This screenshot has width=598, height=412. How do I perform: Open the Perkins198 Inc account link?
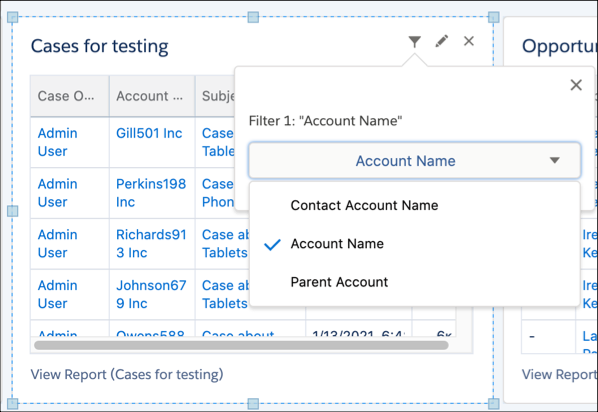point(151,193)
